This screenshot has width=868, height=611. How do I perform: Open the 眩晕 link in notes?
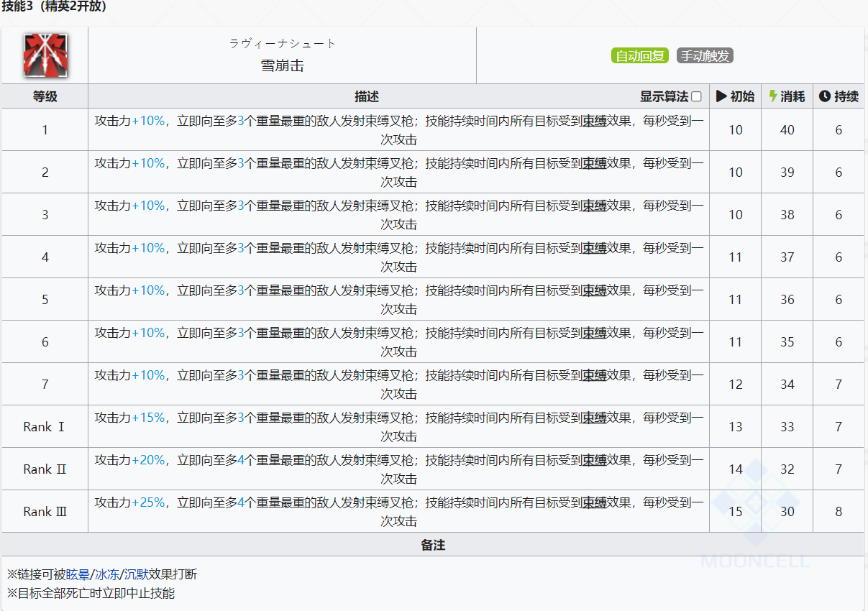[x=78, y=574]
